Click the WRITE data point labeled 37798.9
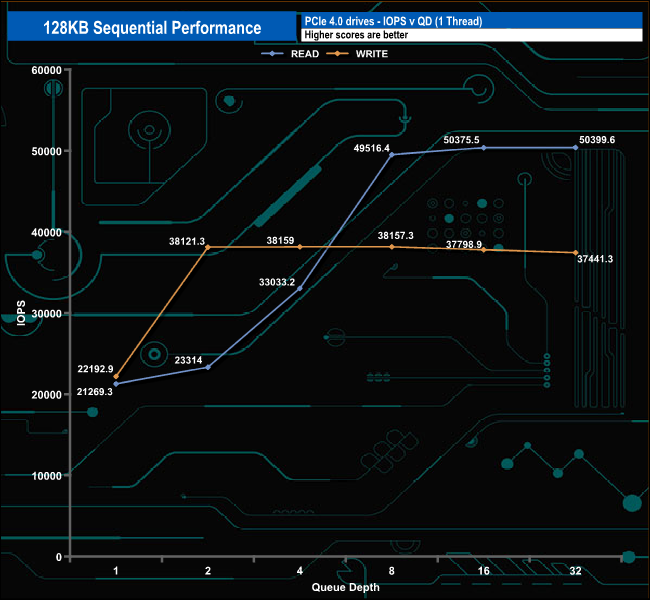The width and height of the screenshot is (650, 600). (x=484, y=250)
